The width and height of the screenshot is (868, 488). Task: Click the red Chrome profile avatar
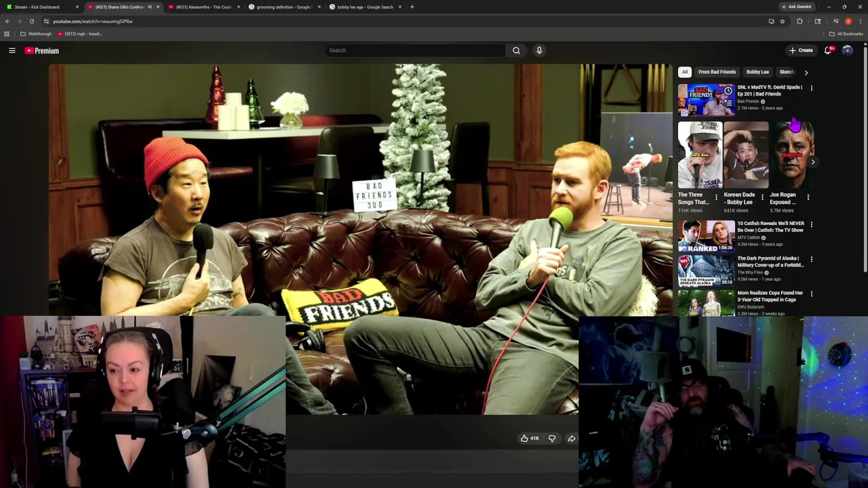(x=848, y=21)
